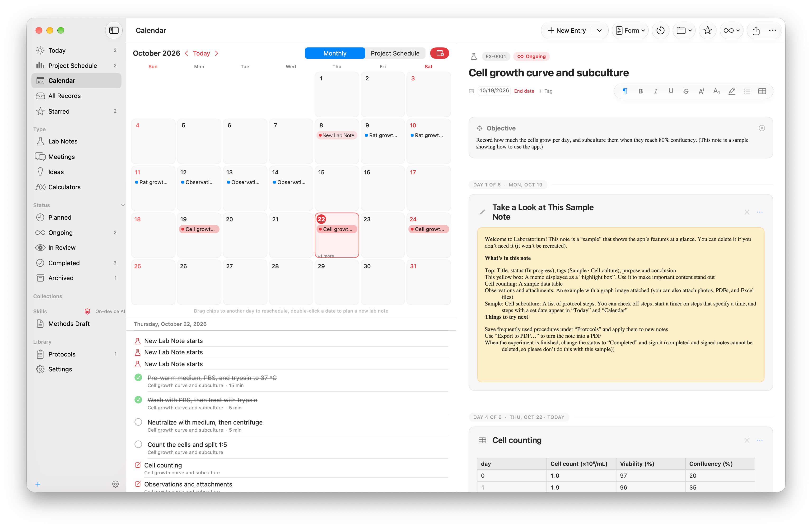Screen dimensions: 812x527
Task: Click the 10/19/2026 start date field
Action: click(494, 91)
